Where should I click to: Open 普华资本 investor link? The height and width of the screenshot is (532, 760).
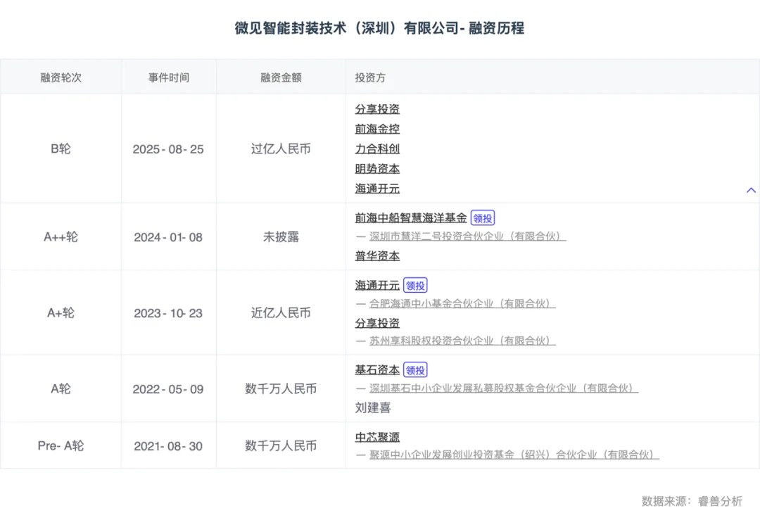click(377, 256)
